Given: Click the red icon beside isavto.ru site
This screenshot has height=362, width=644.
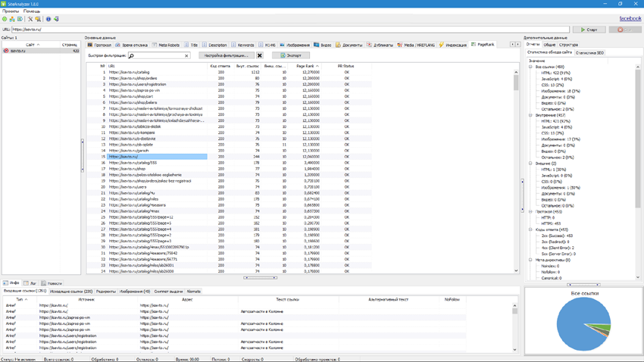Looking at the screenshot, I should pyautogui.click(x=6, y=51).
